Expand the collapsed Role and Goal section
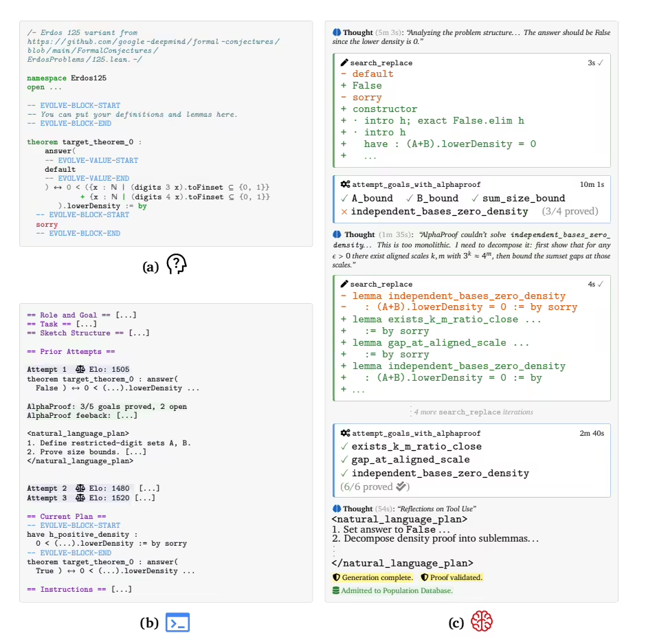This screenshot has height=644, width=657. pos(126,315)
